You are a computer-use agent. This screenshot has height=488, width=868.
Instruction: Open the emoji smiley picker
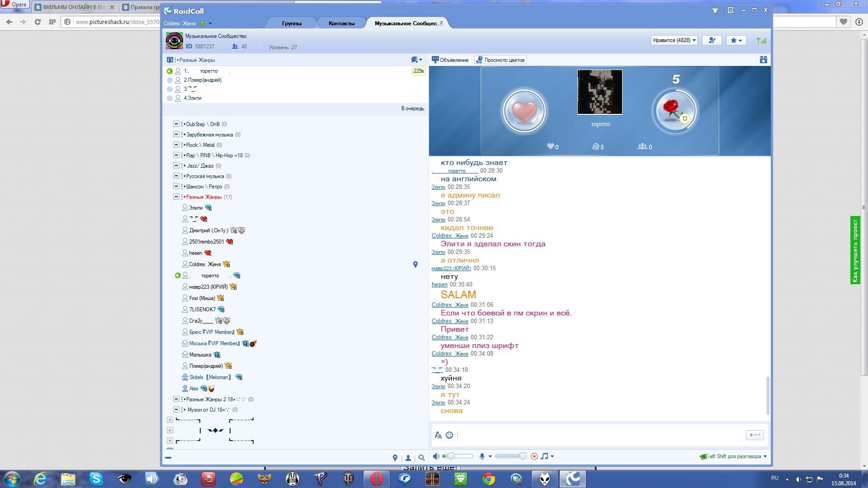point(449,435)
